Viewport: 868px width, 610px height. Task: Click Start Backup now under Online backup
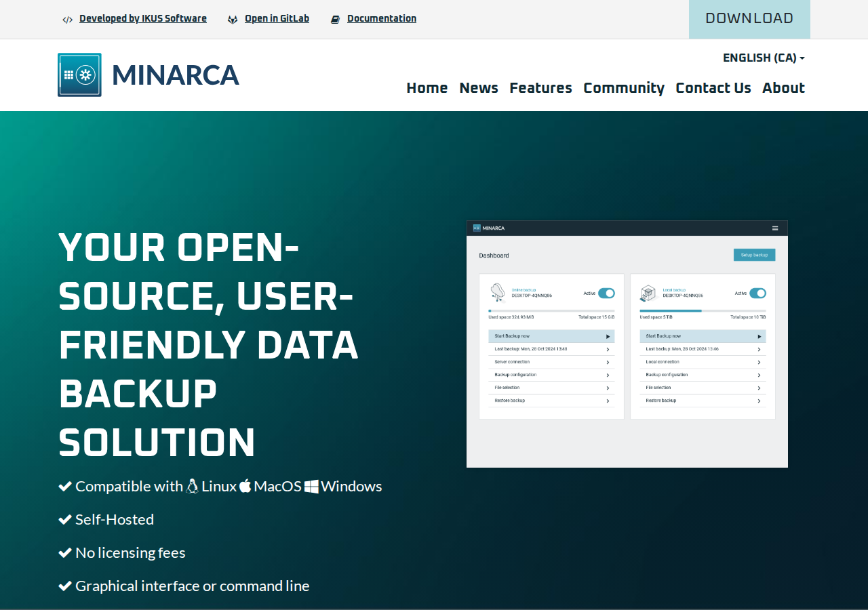pyautogui.click(x=551, y=336)
